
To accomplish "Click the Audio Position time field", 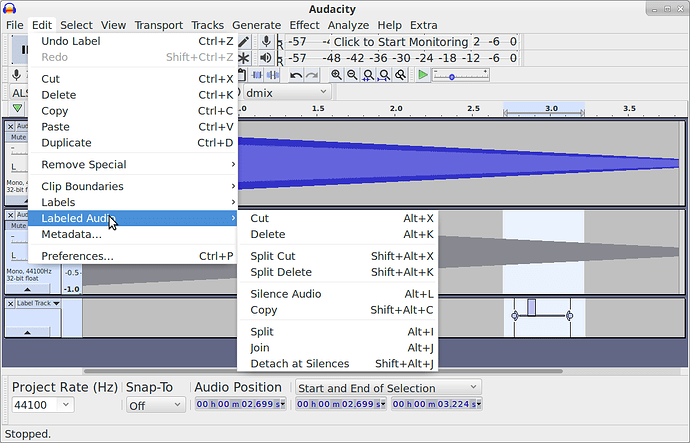I will (240, 404).
